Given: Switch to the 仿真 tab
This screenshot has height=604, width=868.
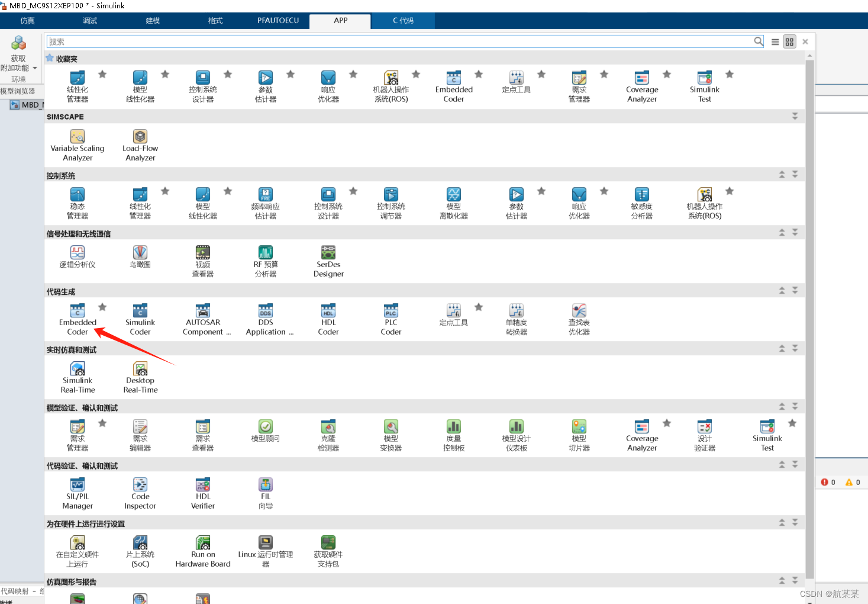Looking at the screenshot, I should (28, 21).
